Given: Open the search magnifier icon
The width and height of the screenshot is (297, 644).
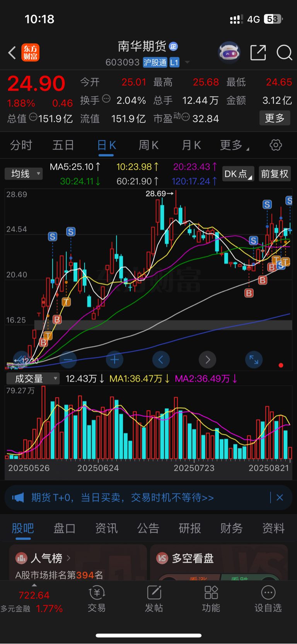Looking at the screenshot, I should point(284,53).
